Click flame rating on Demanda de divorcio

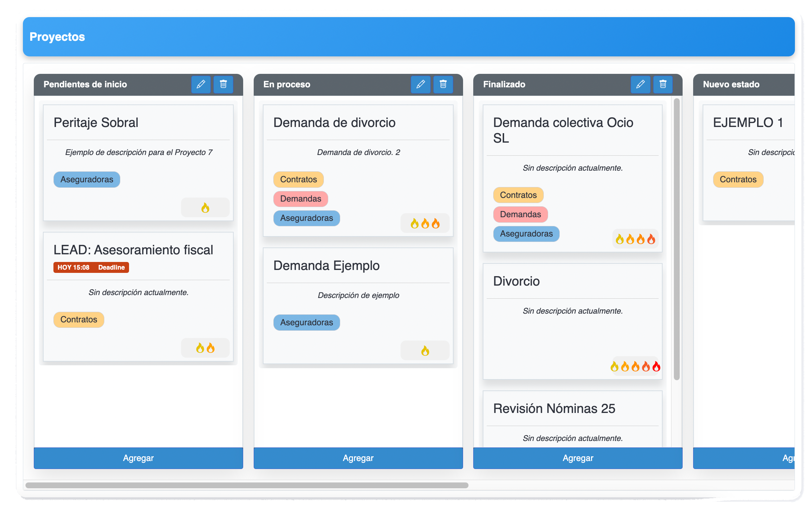[425, 223]
